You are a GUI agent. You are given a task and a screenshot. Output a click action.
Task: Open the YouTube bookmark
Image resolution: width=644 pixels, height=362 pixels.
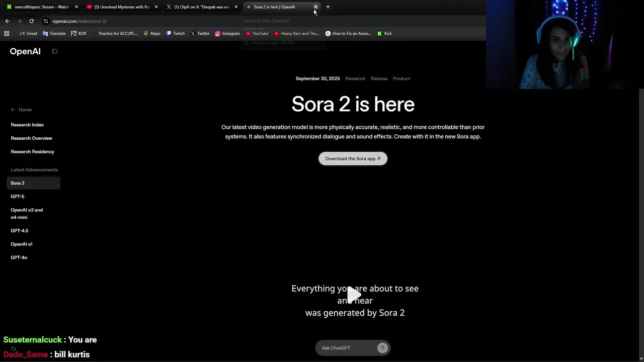pyautogui.click(x=257, y=34)
